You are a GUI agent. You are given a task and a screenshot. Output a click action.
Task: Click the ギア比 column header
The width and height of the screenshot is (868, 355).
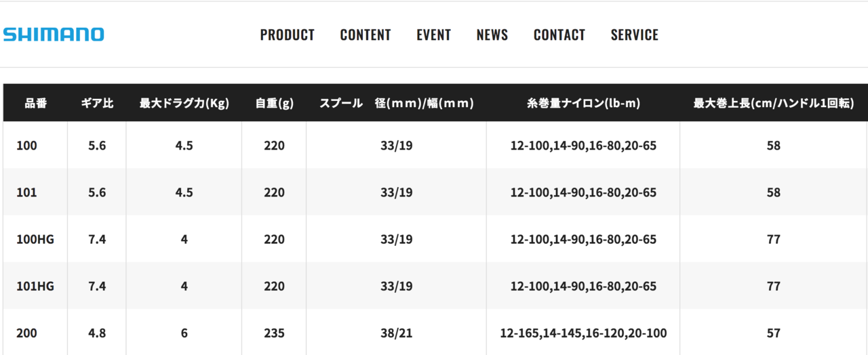tap(97, 103)
